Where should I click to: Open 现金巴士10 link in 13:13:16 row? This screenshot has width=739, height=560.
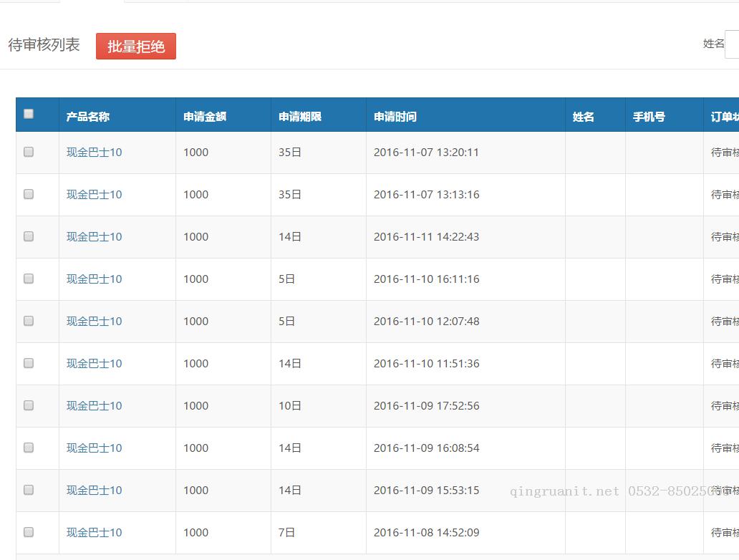click(x=95, y=195)
